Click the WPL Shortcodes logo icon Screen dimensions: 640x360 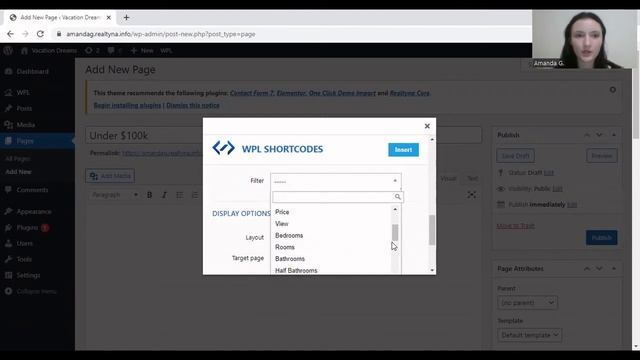pyautogui.click(x=223, y=148)
